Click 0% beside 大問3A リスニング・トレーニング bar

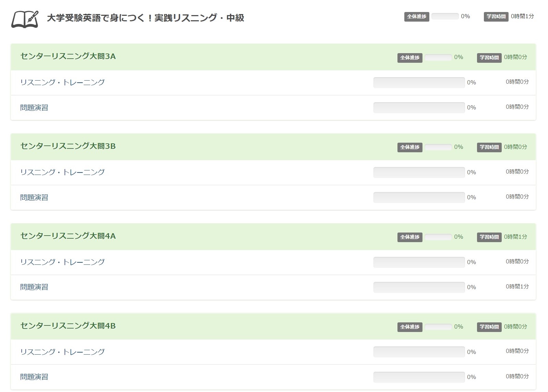(x=472, y=82)
